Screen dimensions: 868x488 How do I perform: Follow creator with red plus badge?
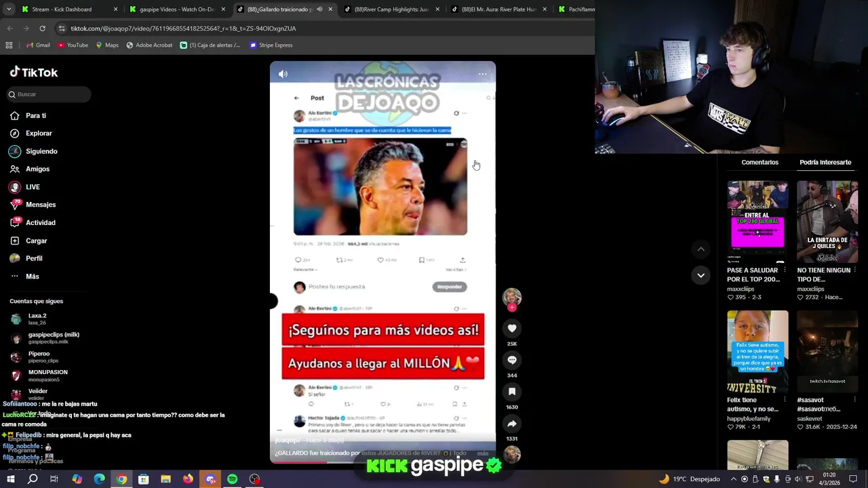tap(512, 308)
